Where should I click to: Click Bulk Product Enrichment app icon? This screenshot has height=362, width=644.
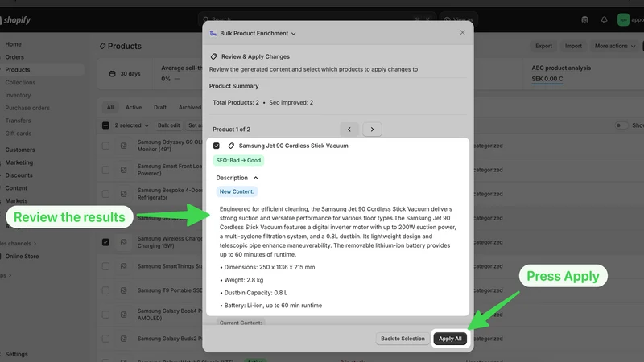(213, 33)
